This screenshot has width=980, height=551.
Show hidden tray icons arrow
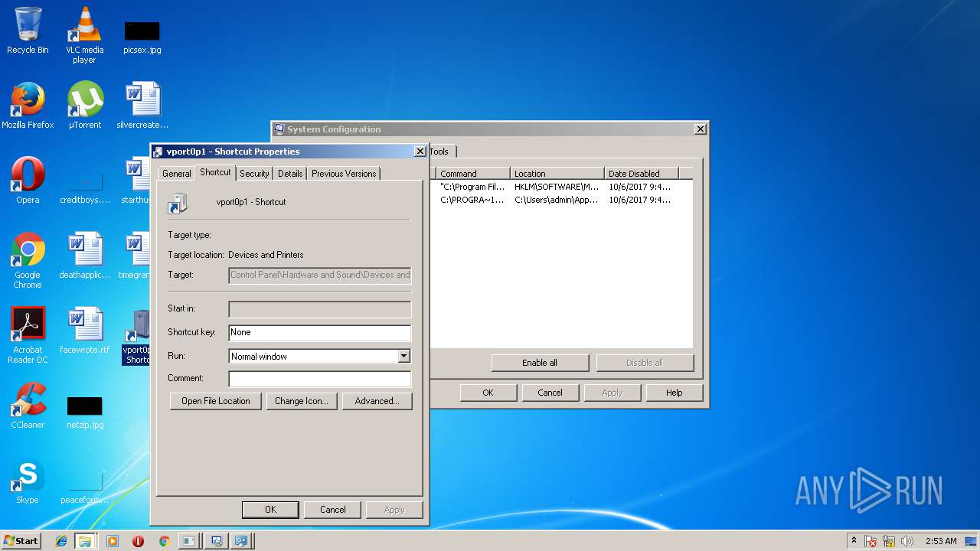tap(854, 541)
